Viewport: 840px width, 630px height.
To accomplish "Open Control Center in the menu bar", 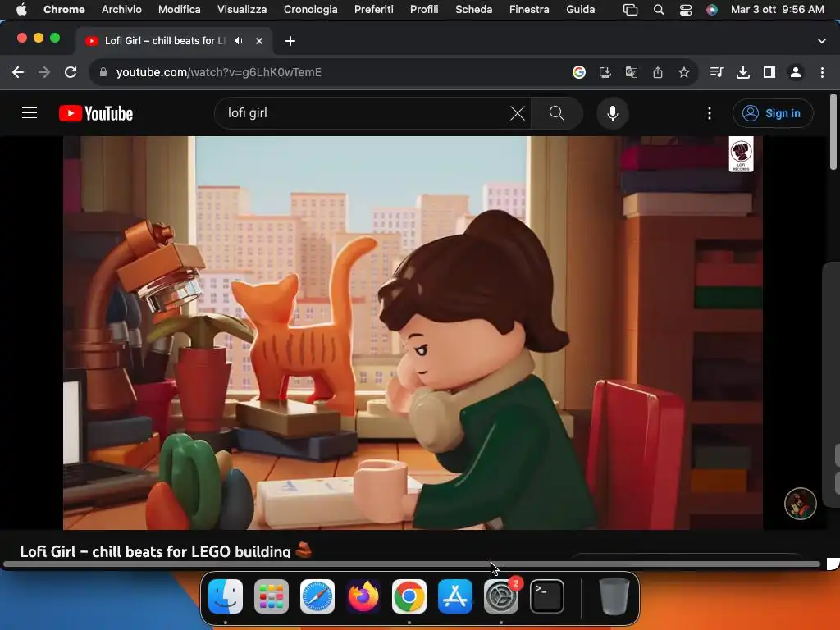I will coord(685,9).
